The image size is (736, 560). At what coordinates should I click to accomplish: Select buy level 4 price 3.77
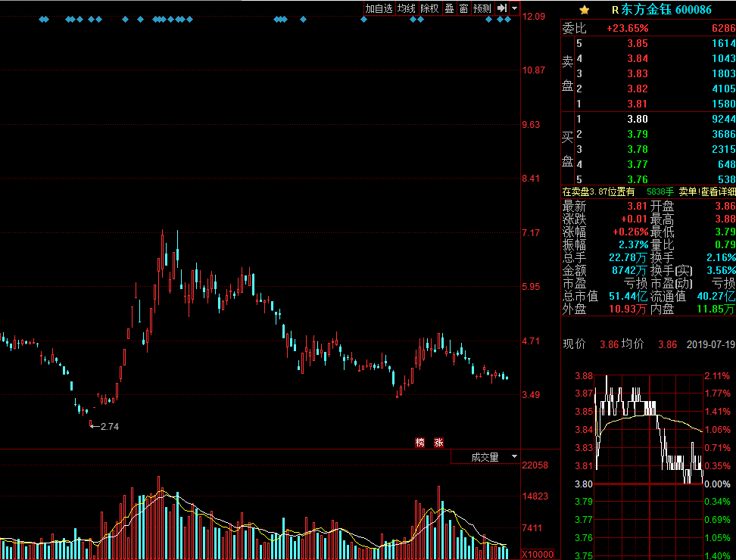tap(638, 164)
